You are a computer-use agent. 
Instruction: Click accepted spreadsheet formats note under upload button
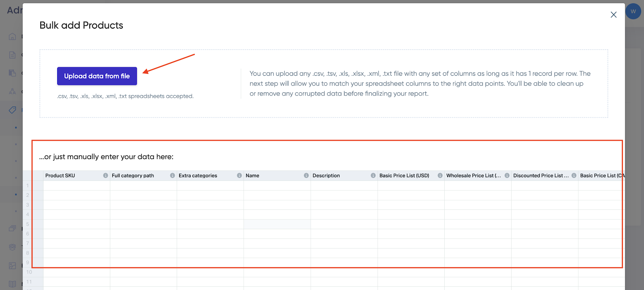pos(125,96)
